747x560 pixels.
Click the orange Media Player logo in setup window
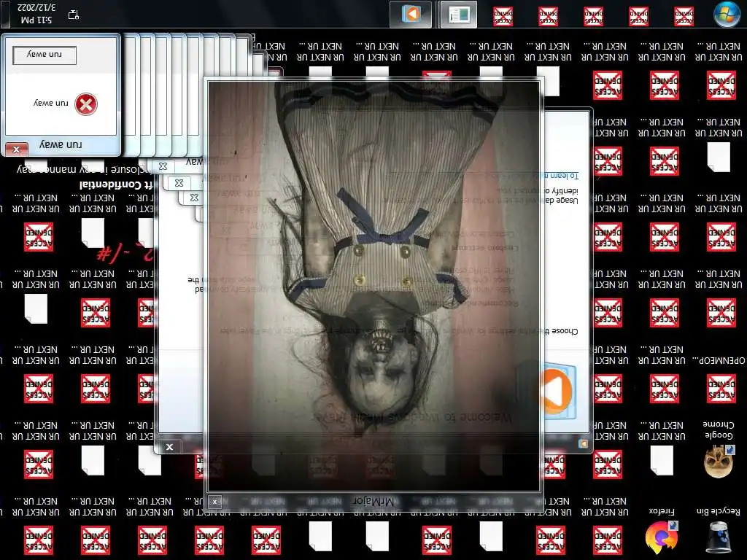click(x=555, y=391)
